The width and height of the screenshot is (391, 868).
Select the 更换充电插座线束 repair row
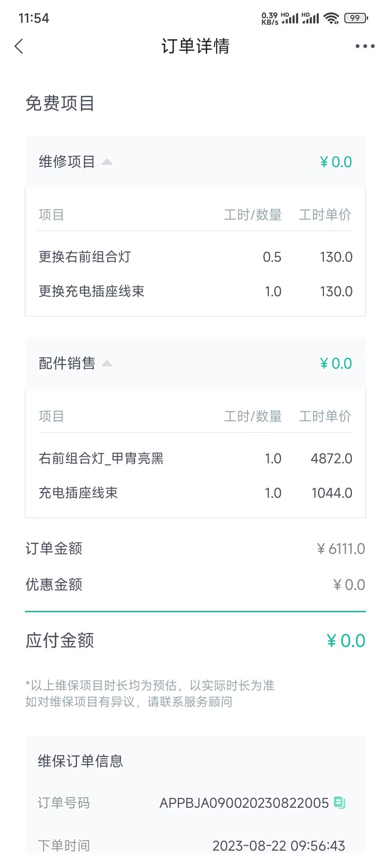(195, 291)
